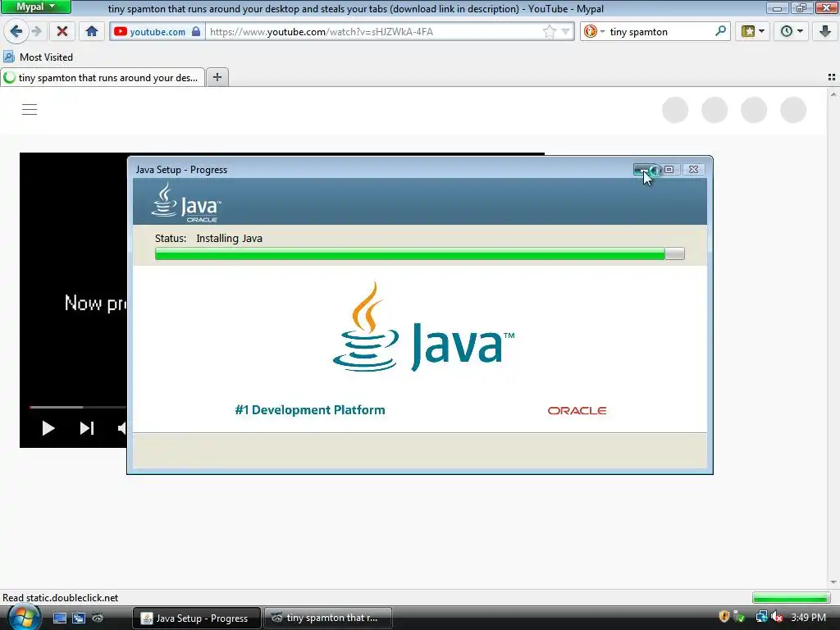Open the DuckDuckGo search engine selector
Viewport: 840px width, 630px height.
pyautogui.click(x=594, y=32)
